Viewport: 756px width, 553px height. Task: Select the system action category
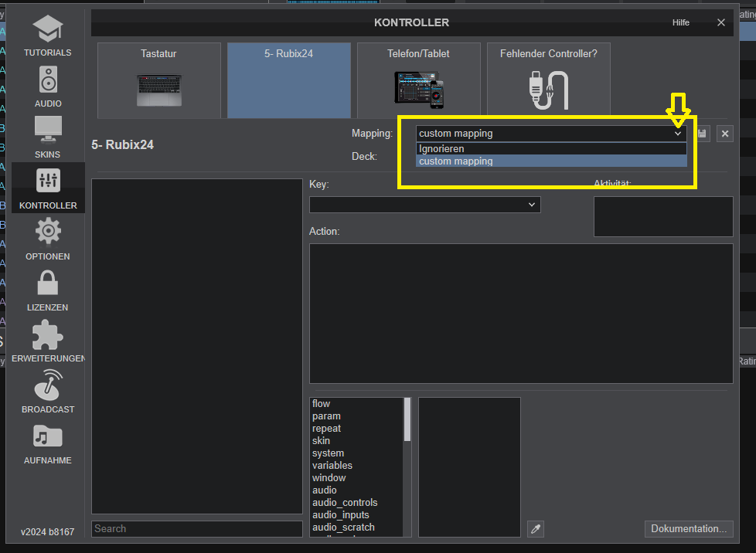(357, 453)
